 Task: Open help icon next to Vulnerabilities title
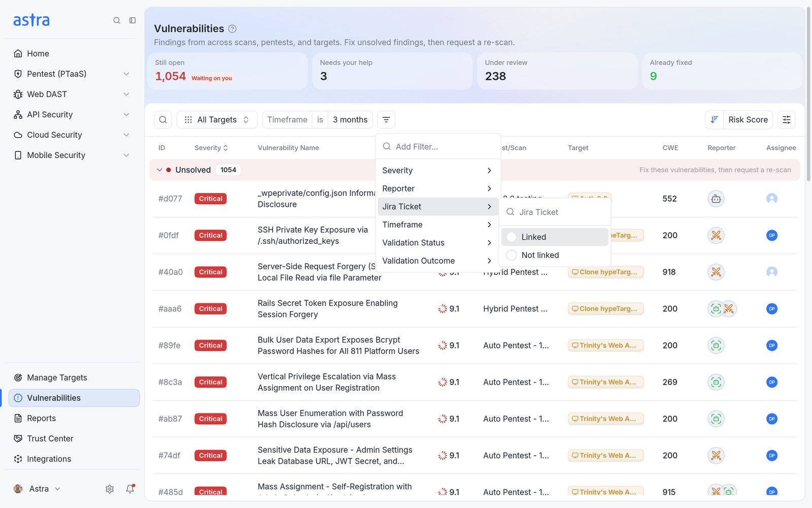[x=232, y=29]
